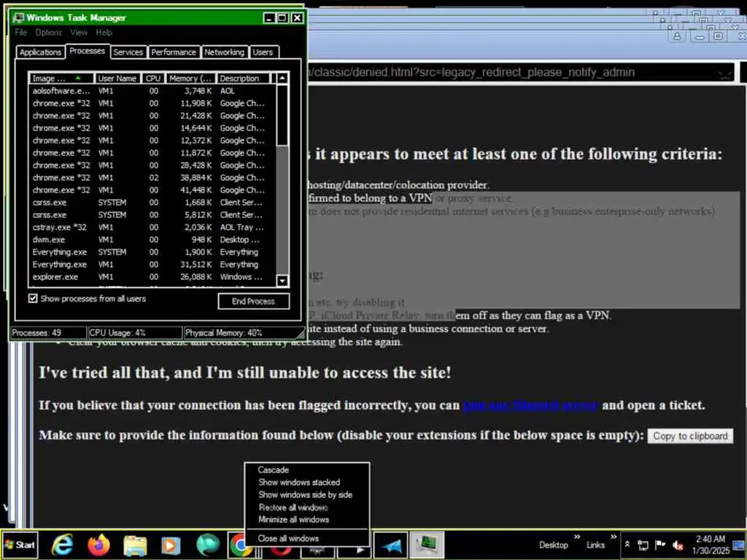
Task: Switch to the Users tab
Action: 263,52
